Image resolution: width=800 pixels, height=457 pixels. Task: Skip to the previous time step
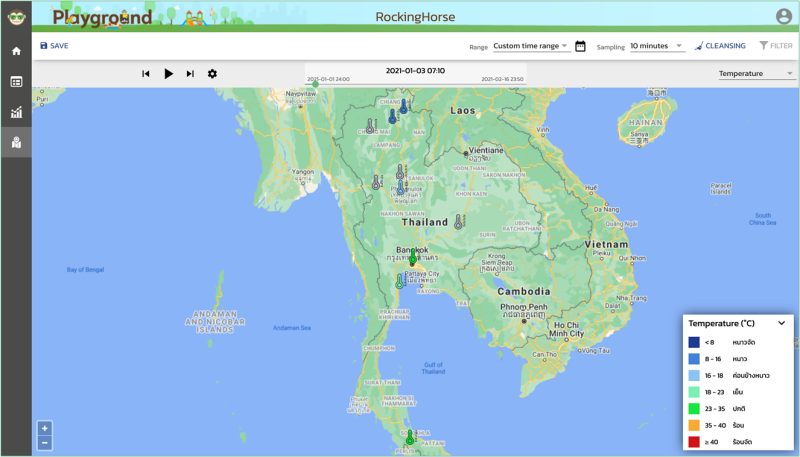[146, 74]
